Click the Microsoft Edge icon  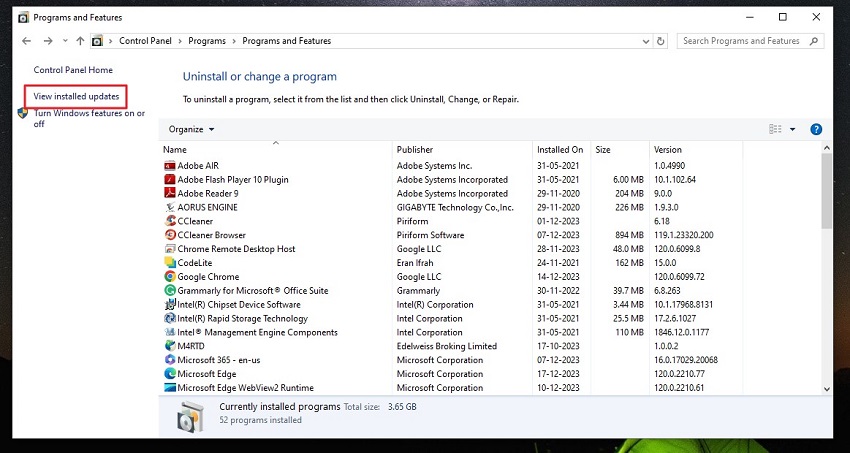point(170,374)
